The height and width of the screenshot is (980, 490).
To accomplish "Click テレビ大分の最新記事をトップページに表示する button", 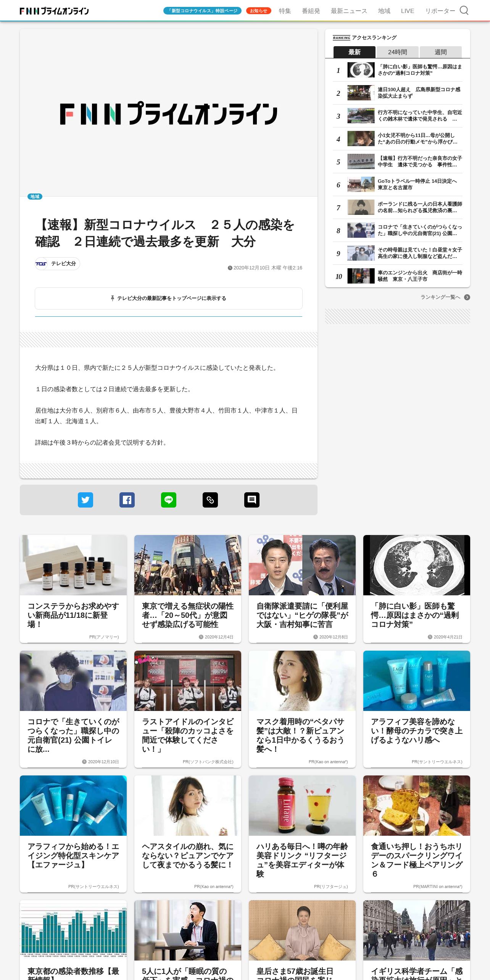I will point(169,298).
